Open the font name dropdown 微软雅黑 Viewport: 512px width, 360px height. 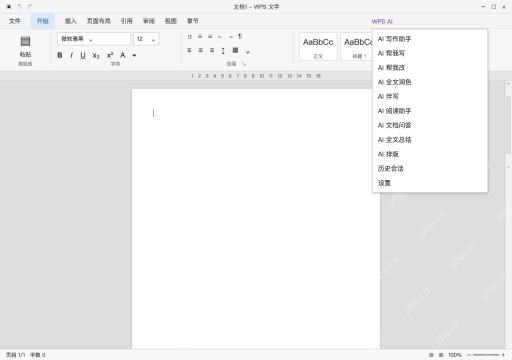click(94, 39)
